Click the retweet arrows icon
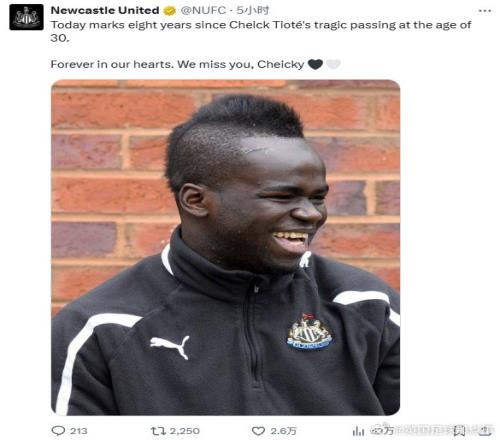This screenshot has width=500, height=440. coord(158,431)
